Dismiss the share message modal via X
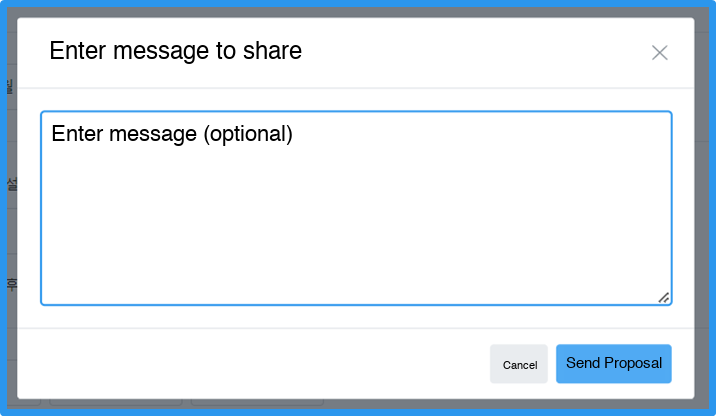This screenshot has width=716, height=416. tap(659, 53)
